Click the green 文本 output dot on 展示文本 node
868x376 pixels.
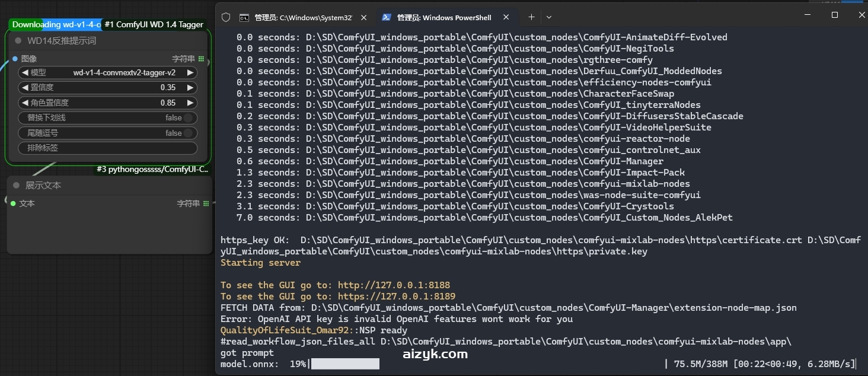[x=12, y=203]
